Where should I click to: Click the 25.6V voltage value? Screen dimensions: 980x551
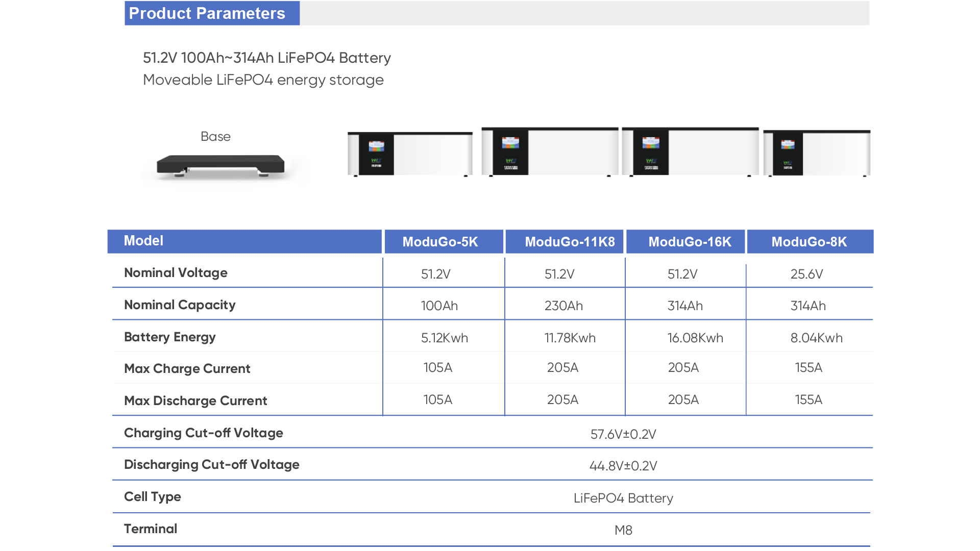click(806, 274)
